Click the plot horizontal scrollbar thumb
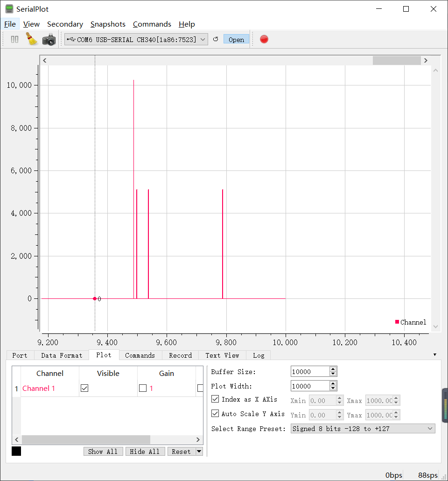Screen dimensions: 448x481 (397, 60)
